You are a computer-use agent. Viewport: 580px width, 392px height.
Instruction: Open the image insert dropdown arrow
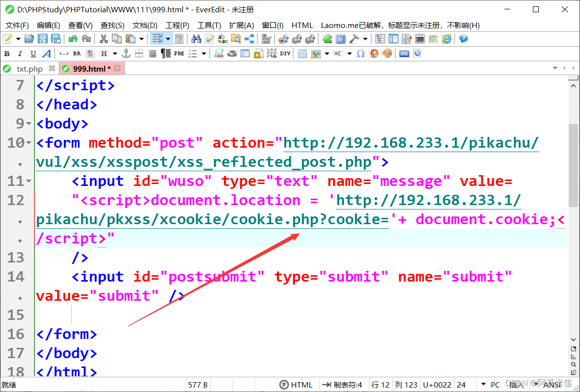pyautogui.click(x=327, y=54)
